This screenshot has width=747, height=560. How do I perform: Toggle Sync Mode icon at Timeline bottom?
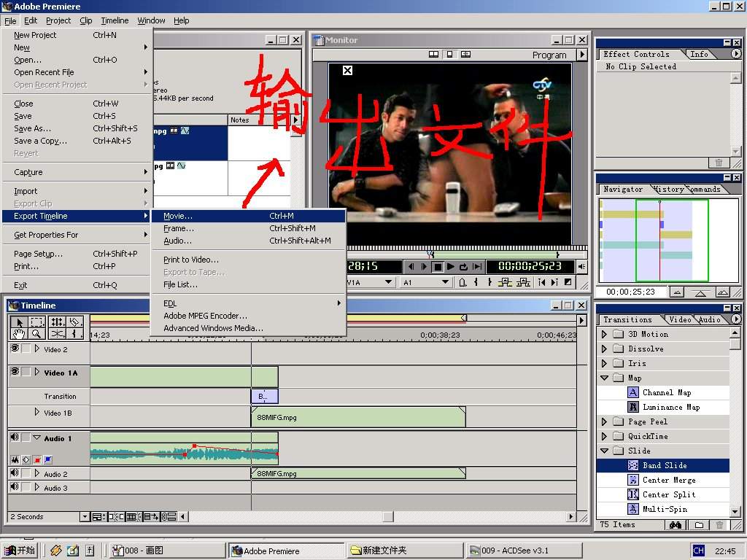169,517
